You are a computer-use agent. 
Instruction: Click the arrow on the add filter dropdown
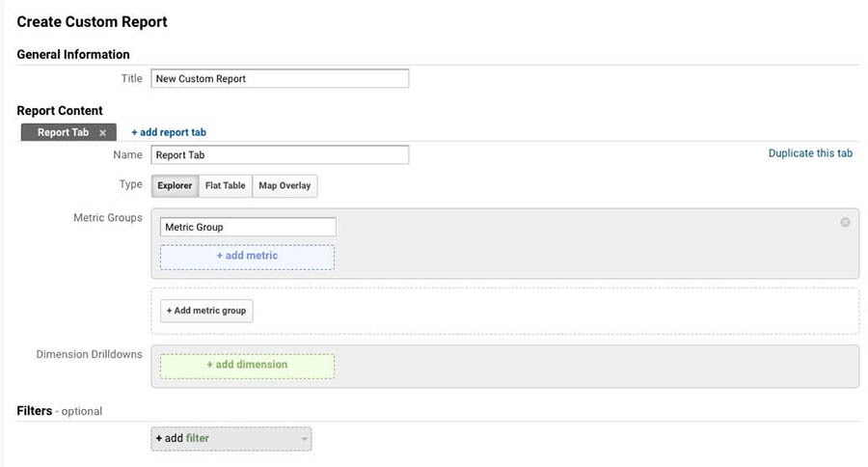tap(304, 439)
